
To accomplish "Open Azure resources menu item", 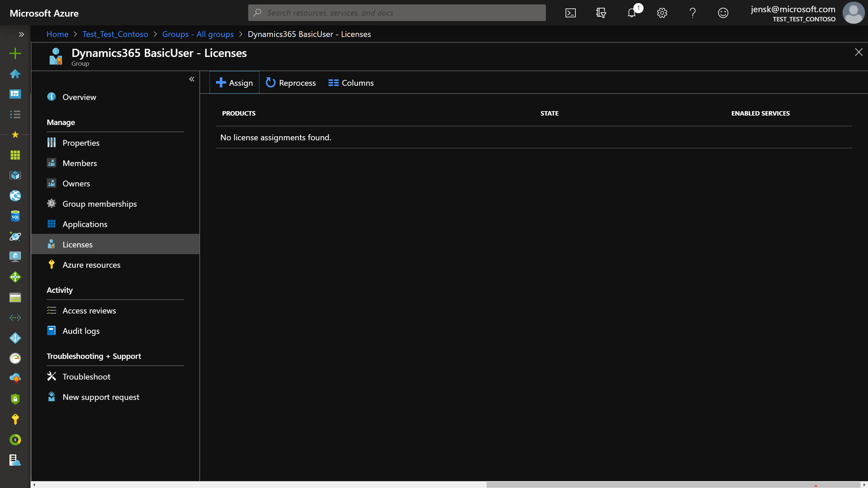I will click(x=115, y=265).
